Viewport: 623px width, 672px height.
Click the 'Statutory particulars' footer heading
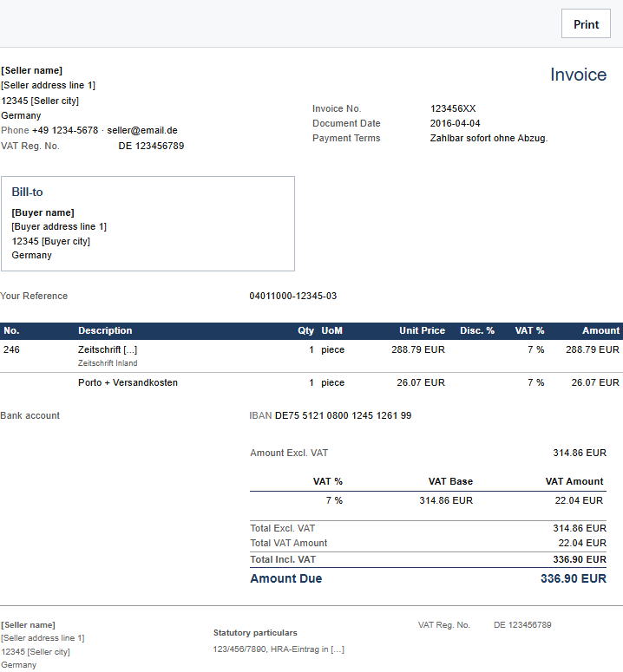point(255,633)
